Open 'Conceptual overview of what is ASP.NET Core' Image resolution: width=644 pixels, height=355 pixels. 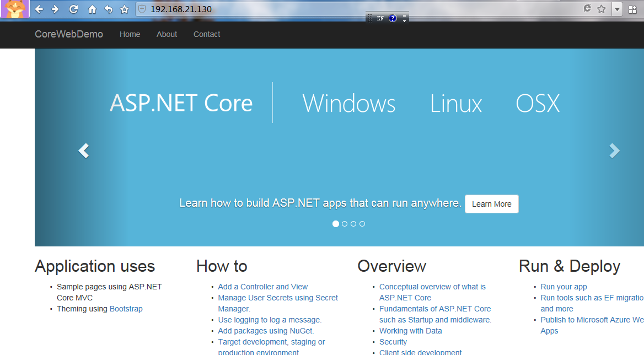point(432,292)
